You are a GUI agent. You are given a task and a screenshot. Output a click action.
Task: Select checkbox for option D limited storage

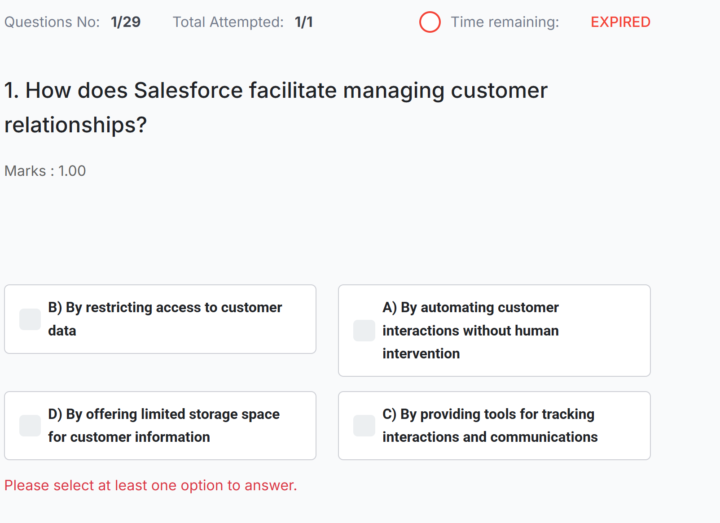coord(30,425)
